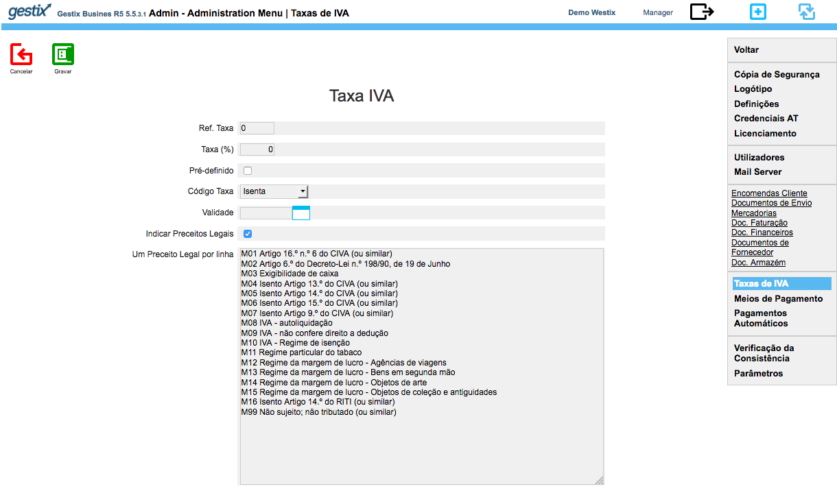Enable the Pré-definido checkbox
Image resolution: width=837 pixels, height=504 pixels.
pos(248,171)
